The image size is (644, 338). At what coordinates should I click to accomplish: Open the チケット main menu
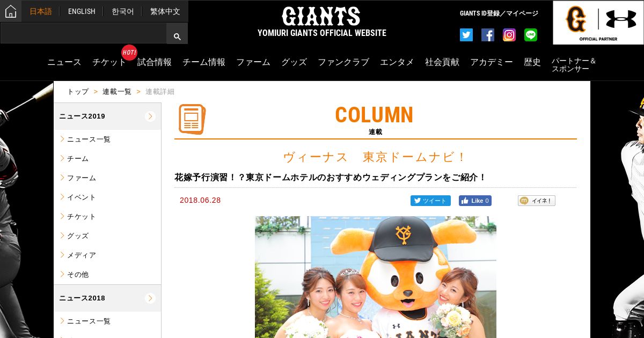109,62
